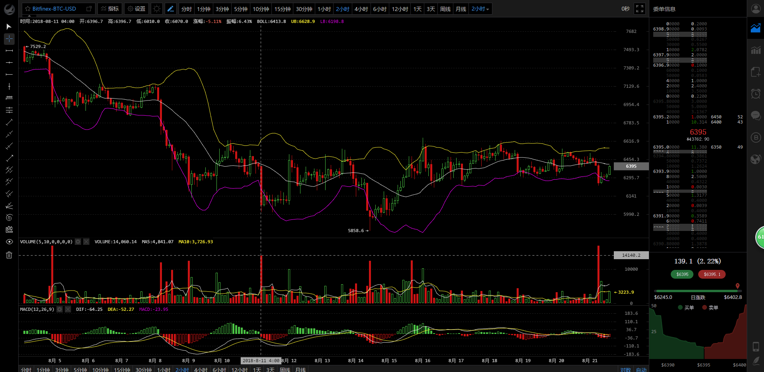
Task: Enter fullscreen with the expand icon
Action: [640, 9]
